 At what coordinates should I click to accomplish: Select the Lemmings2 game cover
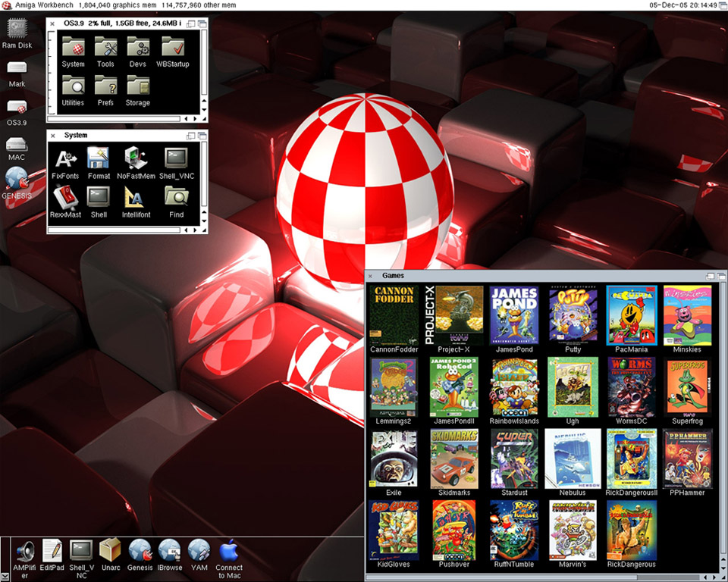click(x=394, y=387)
